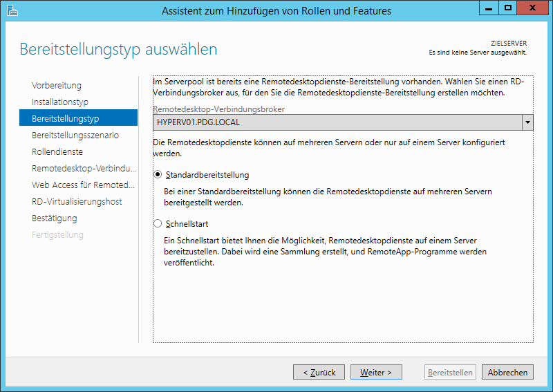Screen dimensions: 553x392
Task: Click the wizard icon in title bar
Action: click(x=12, y=10)
